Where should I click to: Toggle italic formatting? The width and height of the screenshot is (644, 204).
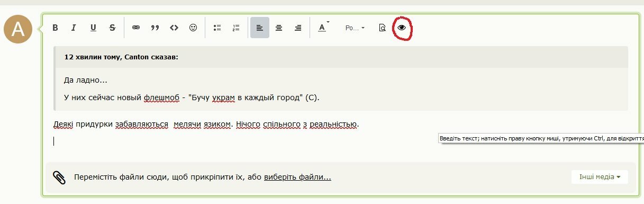click(x=74, y=28)
